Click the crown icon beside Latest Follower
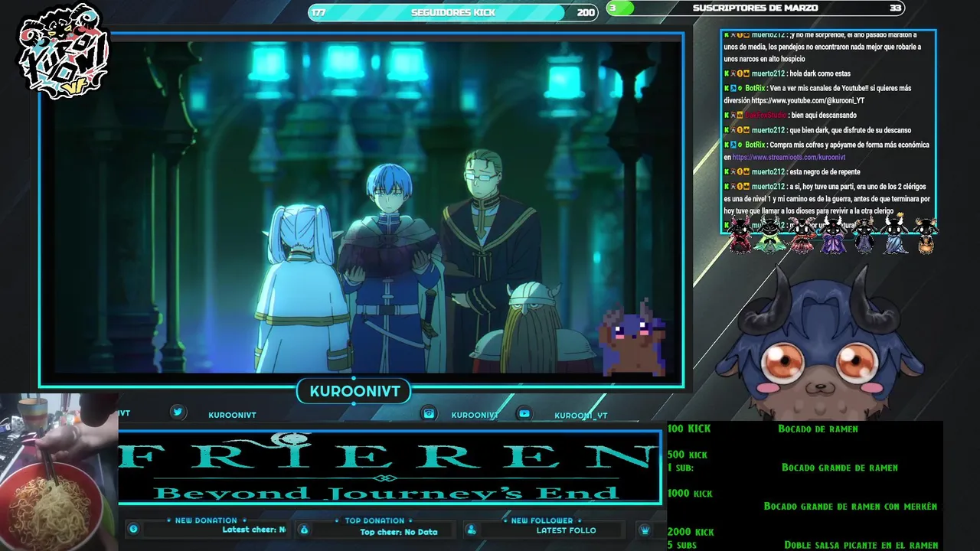This screenshot has width=980, height=551. [645, 530]
